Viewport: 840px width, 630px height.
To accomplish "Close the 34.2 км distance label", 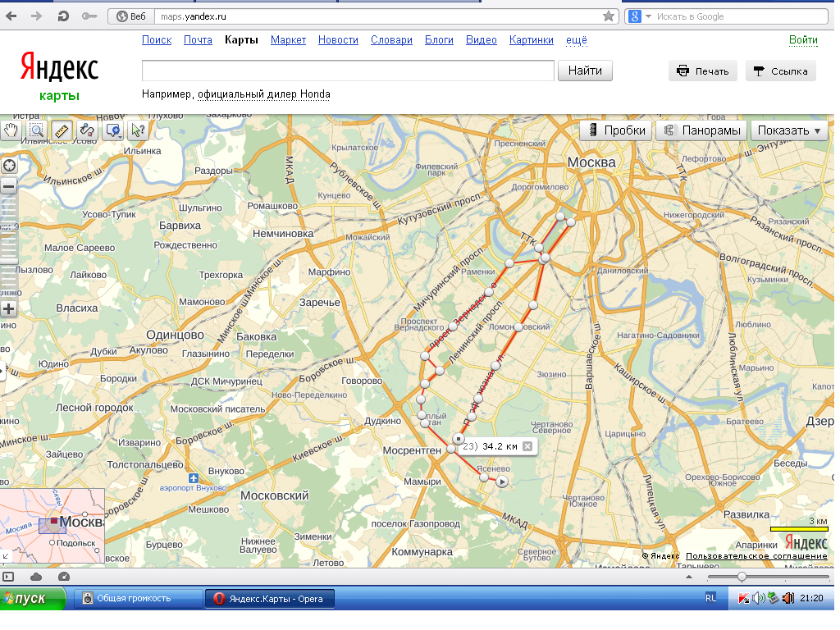I will (527, 446).
